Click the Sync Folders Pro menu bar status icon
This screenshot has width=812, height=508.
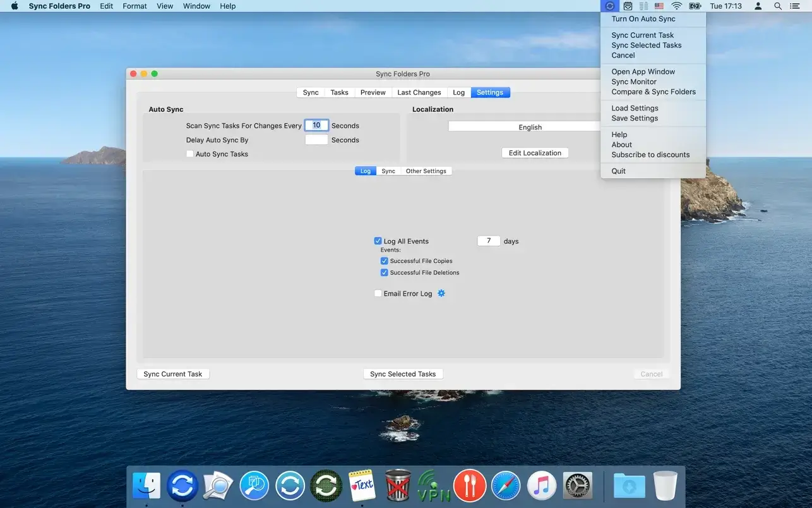coord(609,6)
